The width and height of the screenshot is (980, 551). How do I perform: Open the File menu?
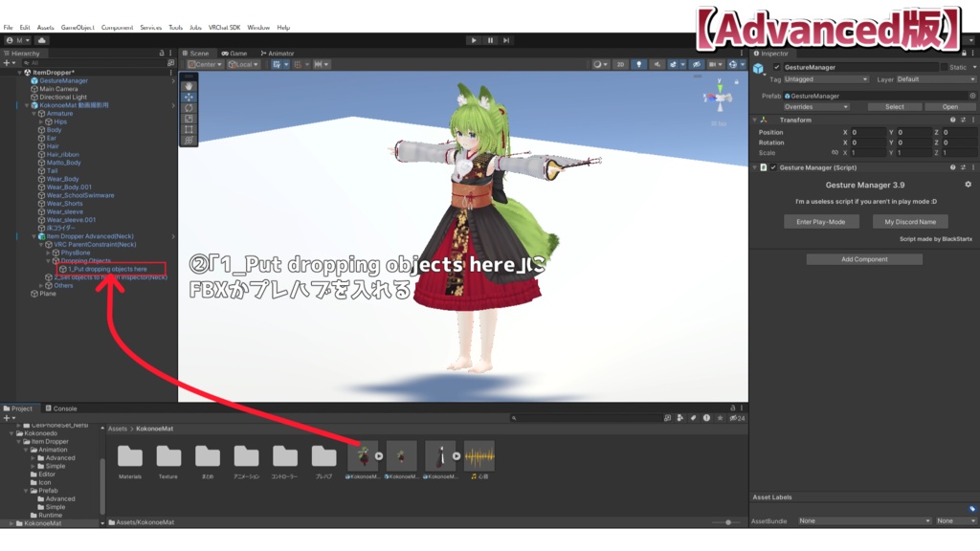coord(8,28)
